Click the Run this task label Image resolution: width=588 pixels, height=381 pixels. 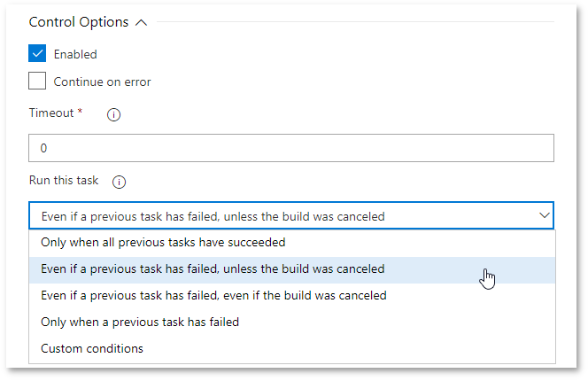[64, 181]
